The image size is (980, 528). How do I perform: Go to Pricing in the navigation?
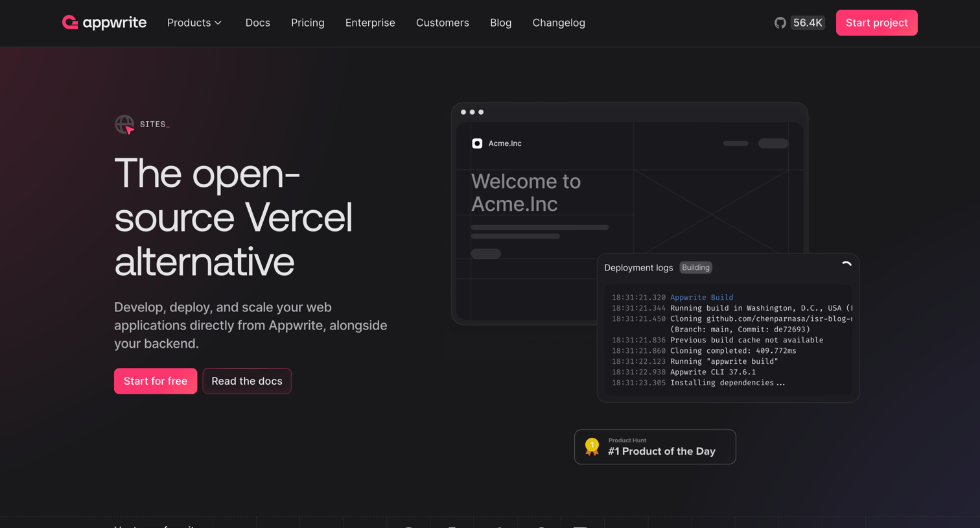(x=308, y=23)
